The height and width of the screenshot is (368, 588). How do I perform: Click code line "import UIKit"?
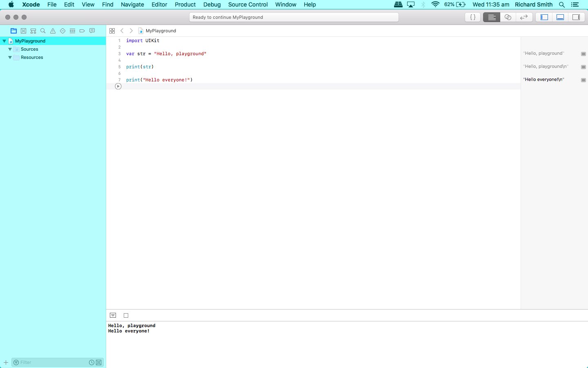coord(143,40)
